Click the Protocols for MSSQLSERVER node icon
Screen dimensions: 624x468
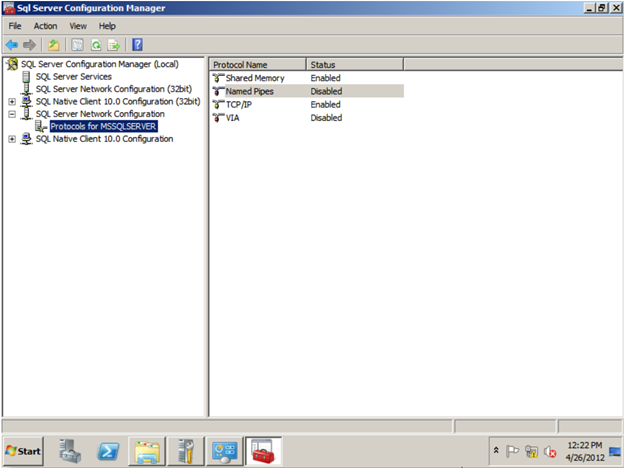[x=41, y=127]
